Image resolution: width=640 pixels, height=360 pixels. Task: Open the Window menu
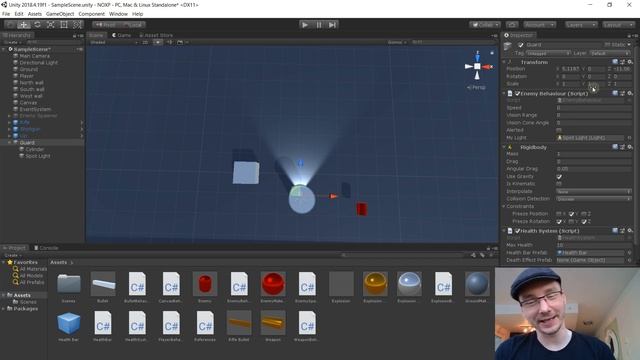pyautogui.click(x=118, y=14)
